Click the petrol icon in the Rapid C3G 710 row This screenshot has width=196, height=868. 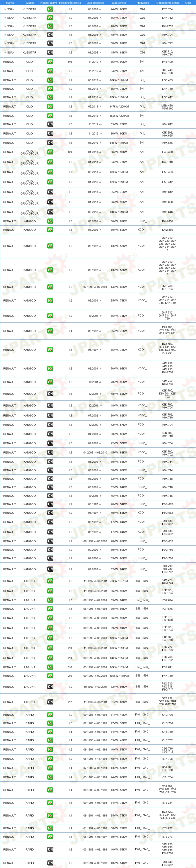click(x=50, y=749)
